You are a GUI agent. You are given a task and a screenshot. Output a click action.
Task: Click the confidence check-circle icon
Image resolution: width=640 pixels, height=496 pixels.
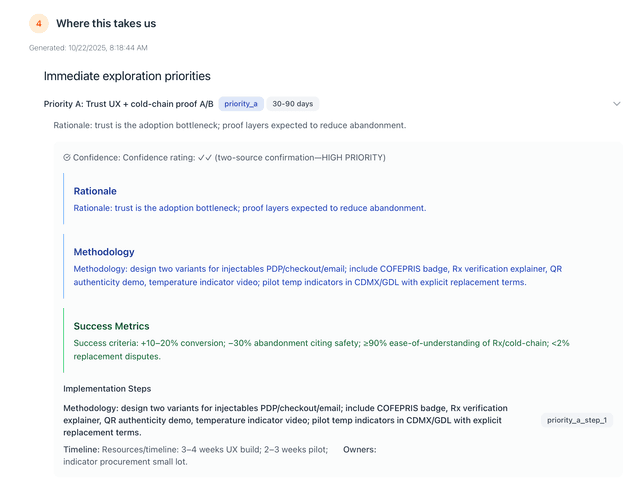click(67, 157)
